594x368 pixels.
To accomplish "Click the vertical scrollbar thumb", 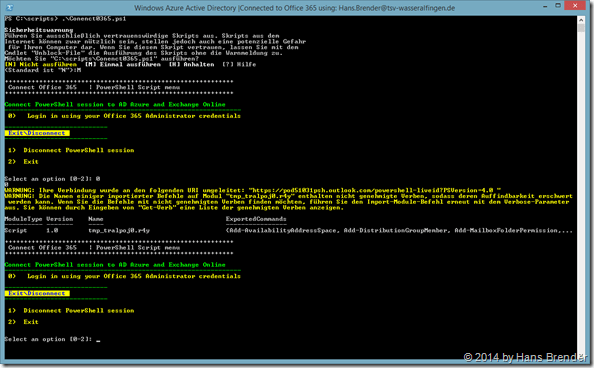I will [x=581, y=28].
